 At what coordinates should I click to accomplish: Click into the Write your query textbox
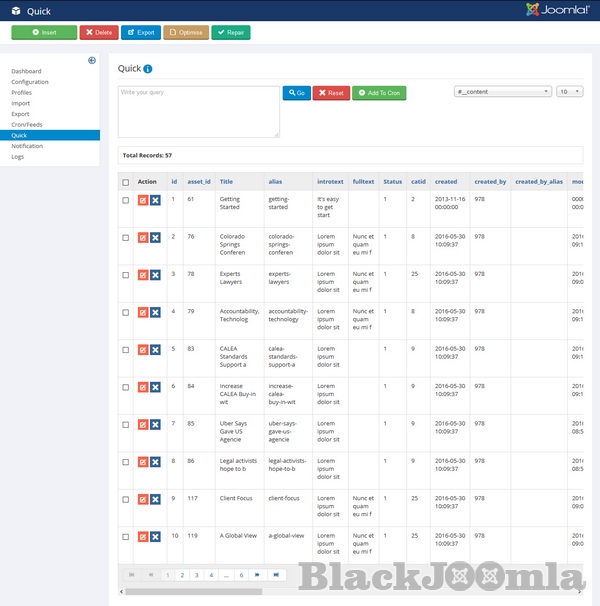tap(198, 111)
